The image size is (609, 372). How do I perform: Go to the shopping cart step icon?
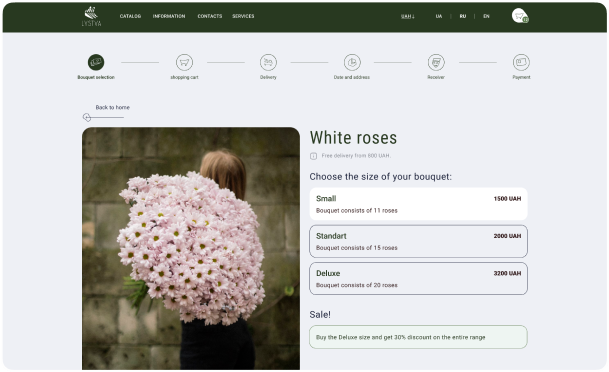[x=184, y=62]
